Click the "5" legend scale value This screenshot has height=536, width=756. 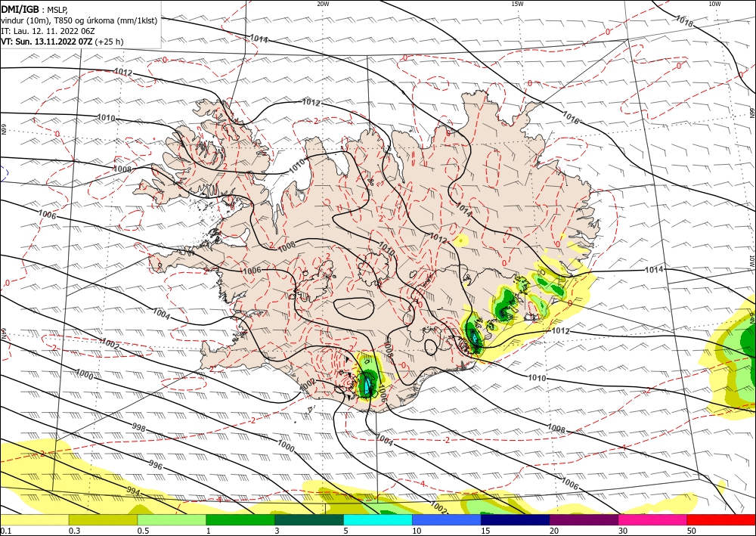coord(346,531)
